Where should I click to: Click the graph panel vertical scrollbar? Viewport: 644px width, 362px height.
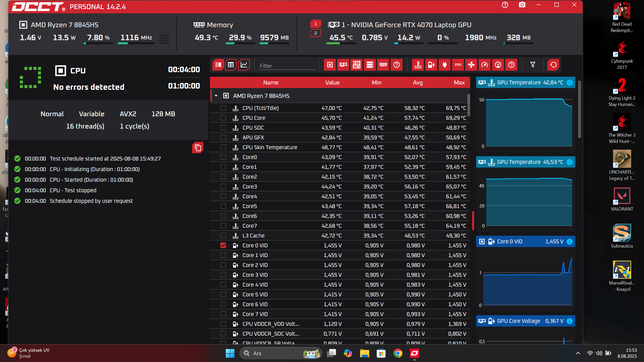coord(580,109)
